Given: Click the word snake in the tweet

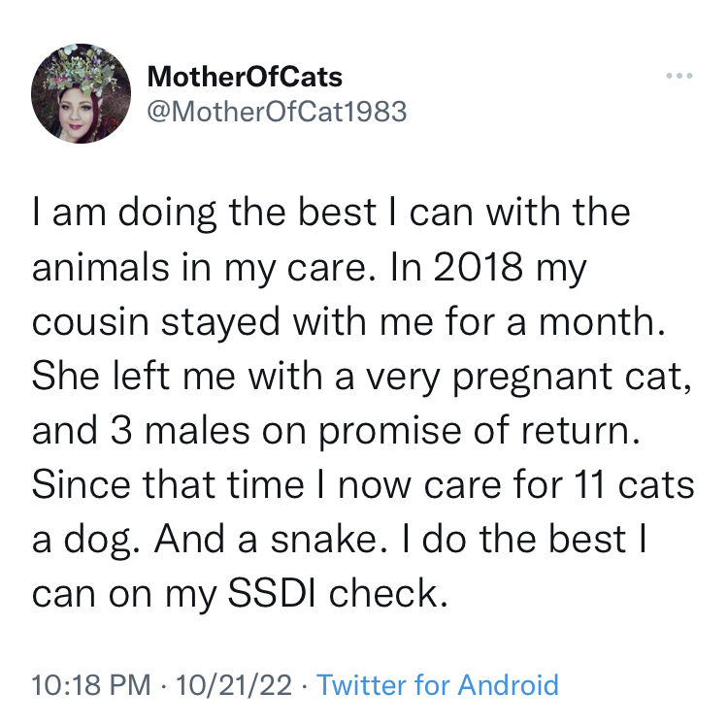Looking at the screenshot, I should (x=323, y=539).
